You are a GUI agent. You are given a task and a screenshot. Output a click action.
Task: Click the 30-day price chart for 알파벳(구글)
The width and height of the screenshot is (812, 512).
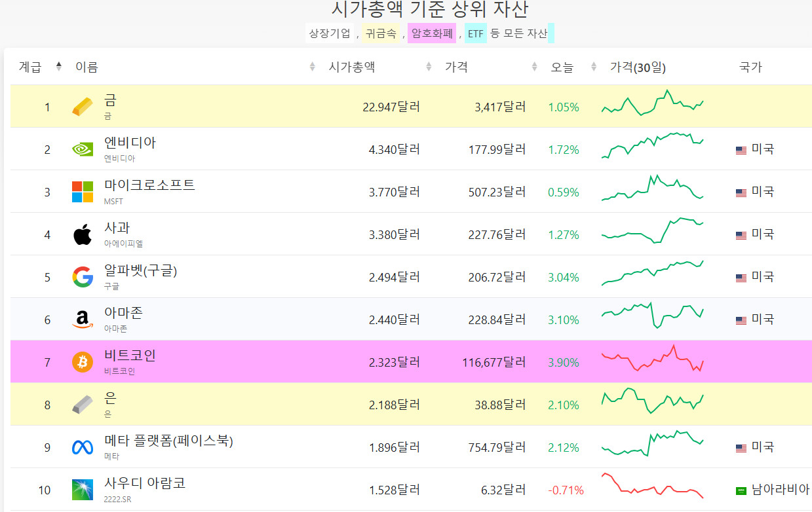[x=652, y=273]
